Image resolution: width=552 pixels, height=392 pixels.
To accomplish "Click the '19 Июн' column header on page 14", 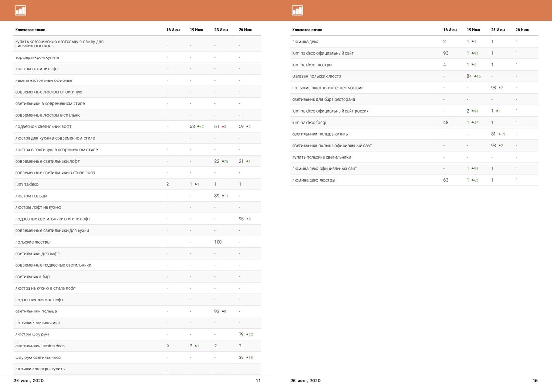I will [x=196, y=30].
